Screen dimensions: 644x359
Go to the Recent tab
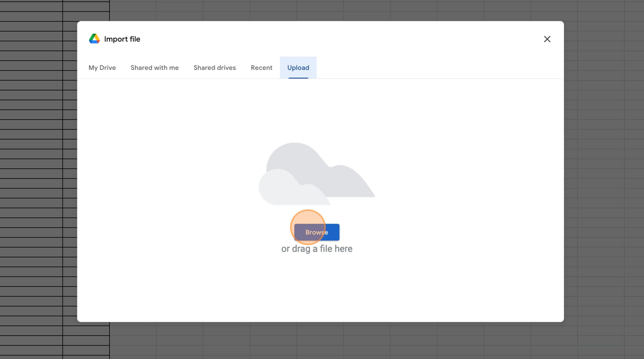click(261, 68)
